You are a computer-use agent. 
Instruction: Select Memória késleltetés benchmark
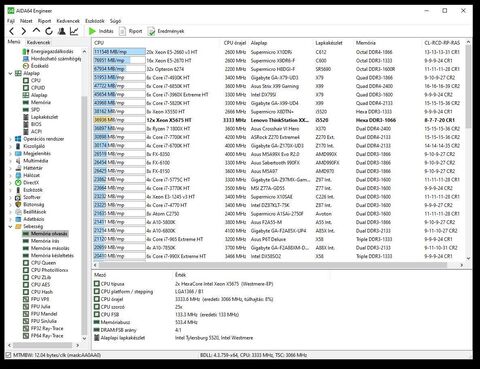coord(52,256)
